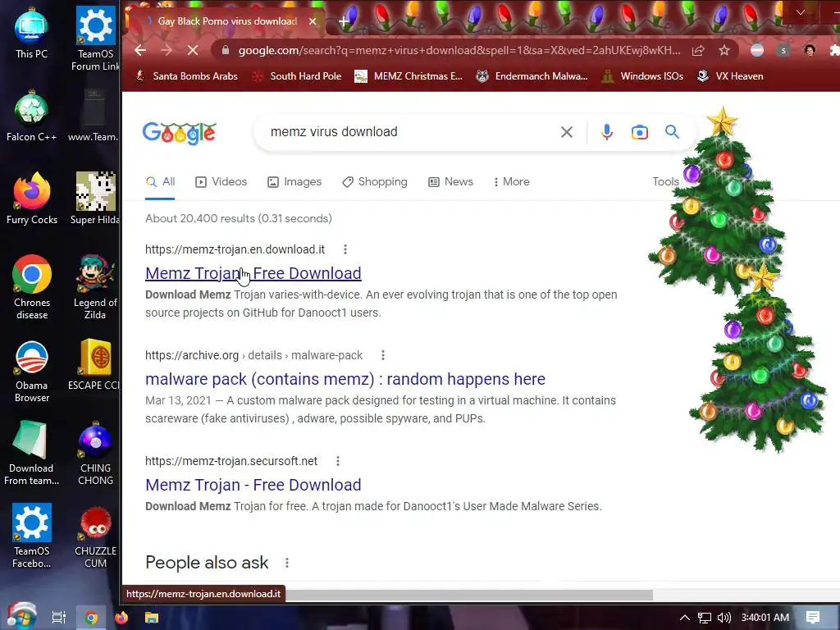This screenshot has width=840, height=630.
Task: Open People also ask options menu
Action: [287, 563]
